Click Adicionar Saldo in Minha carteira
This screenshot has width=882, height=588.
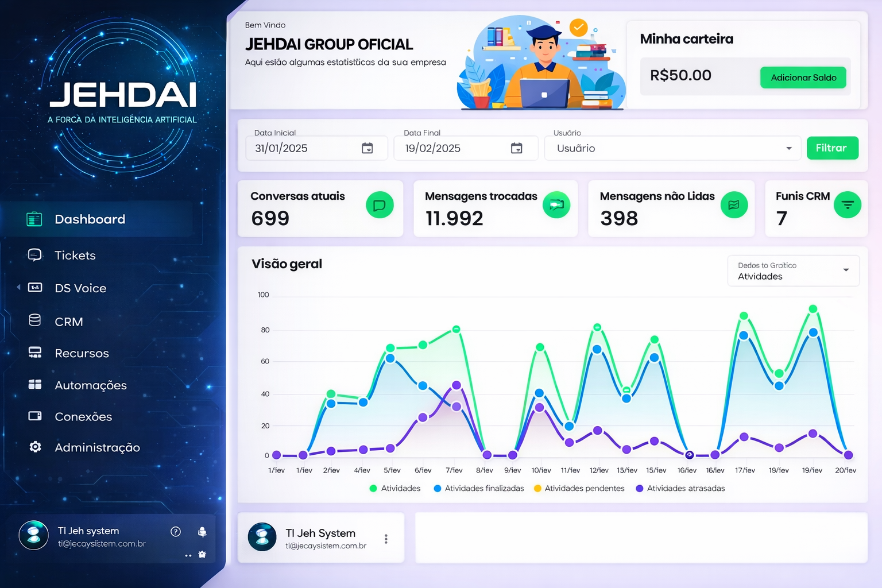[803, 77]
